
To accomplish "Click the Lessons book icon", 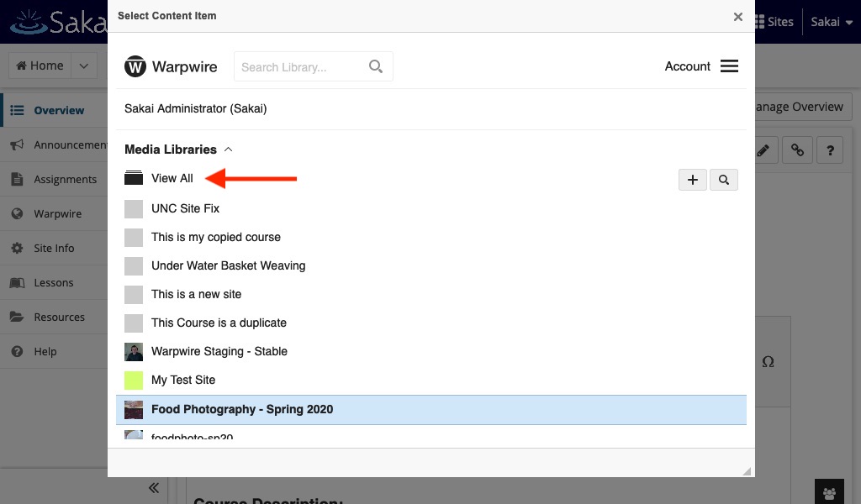I will click(17, 282).
